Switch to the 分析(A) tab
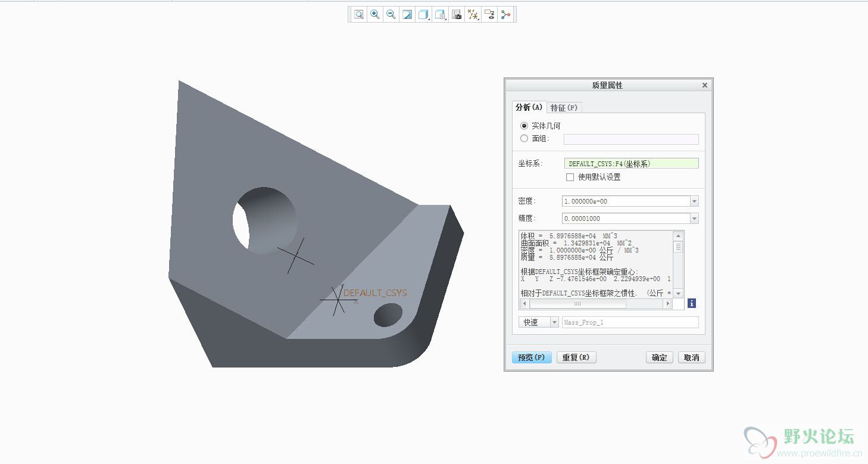868x464 pixels. tap(529, 107)
